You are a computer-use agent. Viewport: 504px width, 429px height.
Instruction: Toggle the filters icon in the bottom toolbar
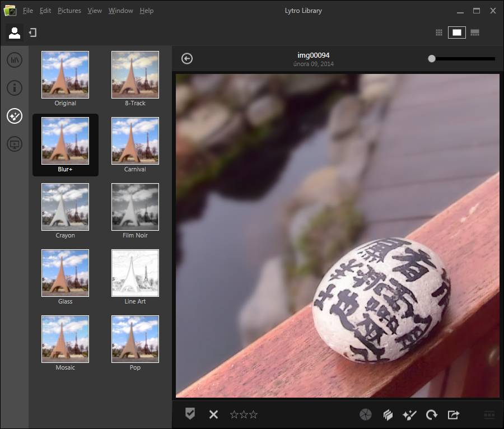click(x=409, y=414)
